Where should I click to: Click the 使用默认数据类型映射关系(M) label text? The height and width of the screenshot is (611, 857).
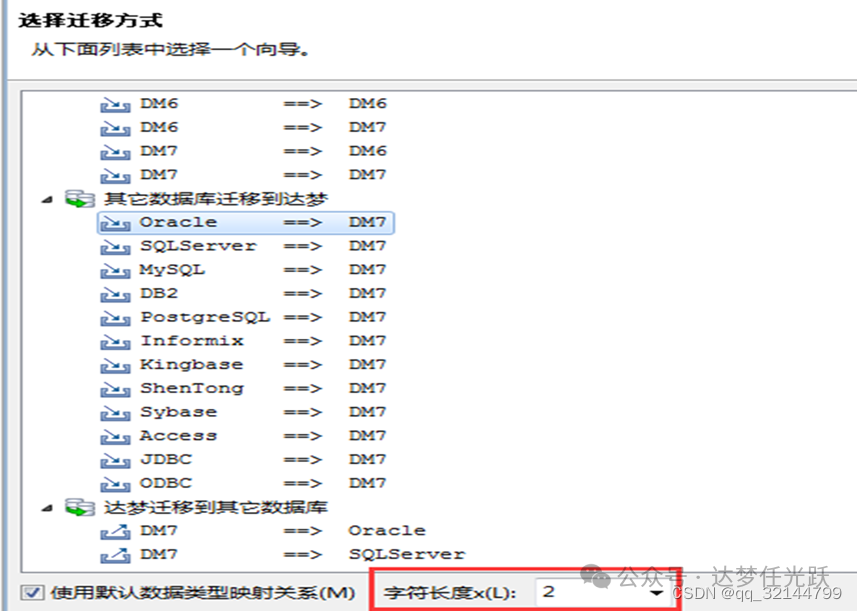point(203,593)
